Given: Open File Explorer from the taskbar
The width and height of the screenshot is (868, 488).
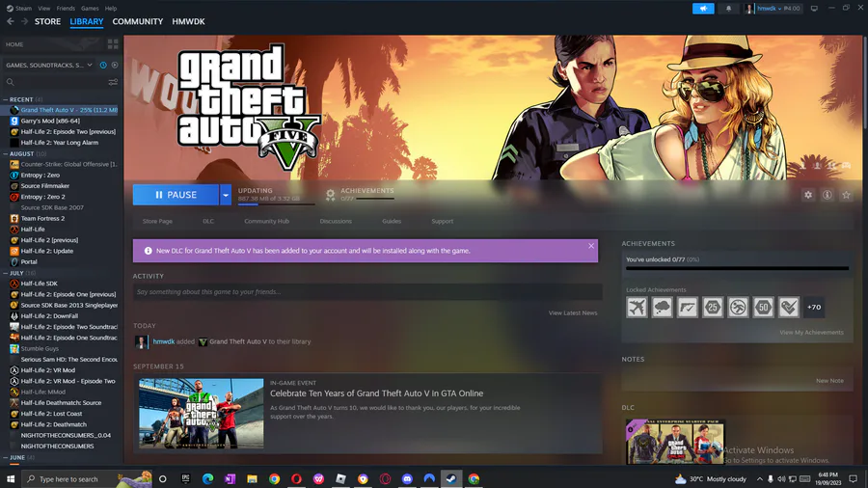Looking at the screenshot, I should pos(252,478).
